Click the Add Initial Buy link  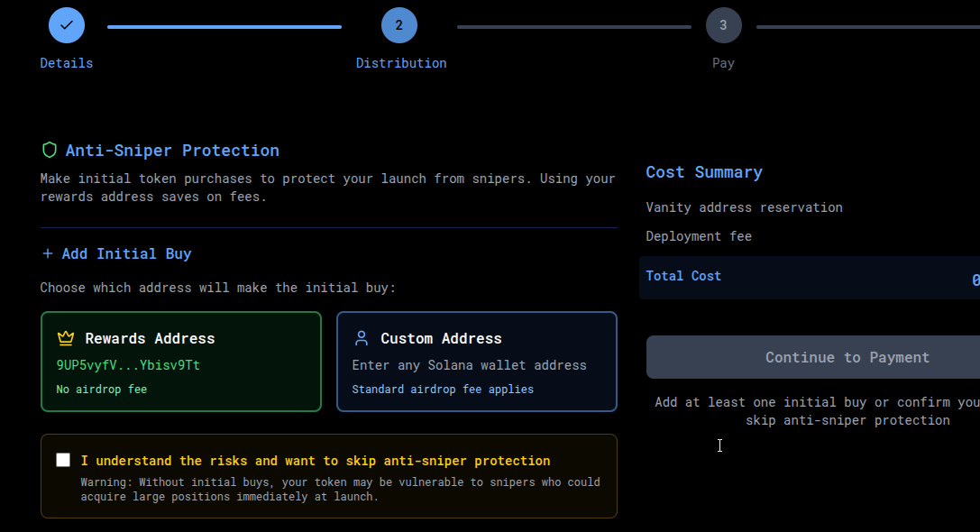pos(126,253)
